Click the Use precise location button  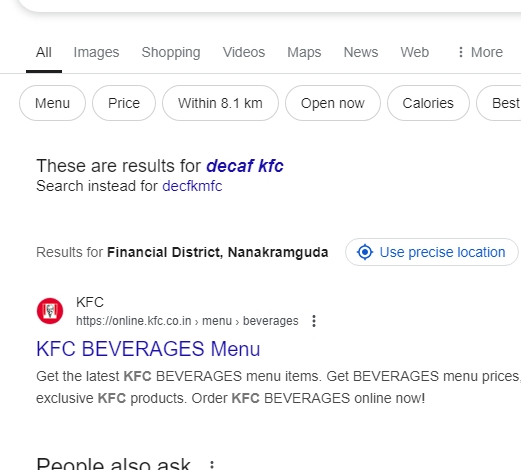[x=431, y=252]
